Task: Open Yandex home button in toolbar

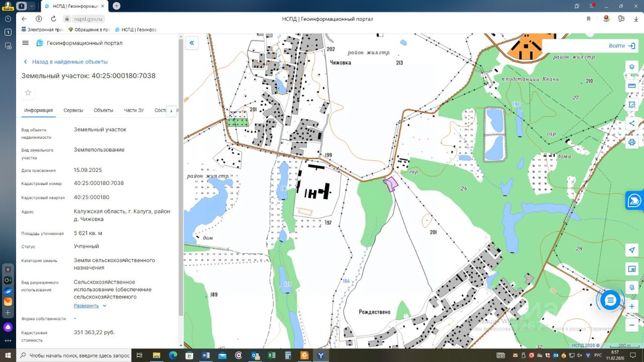Action: [x=39, y=19]
